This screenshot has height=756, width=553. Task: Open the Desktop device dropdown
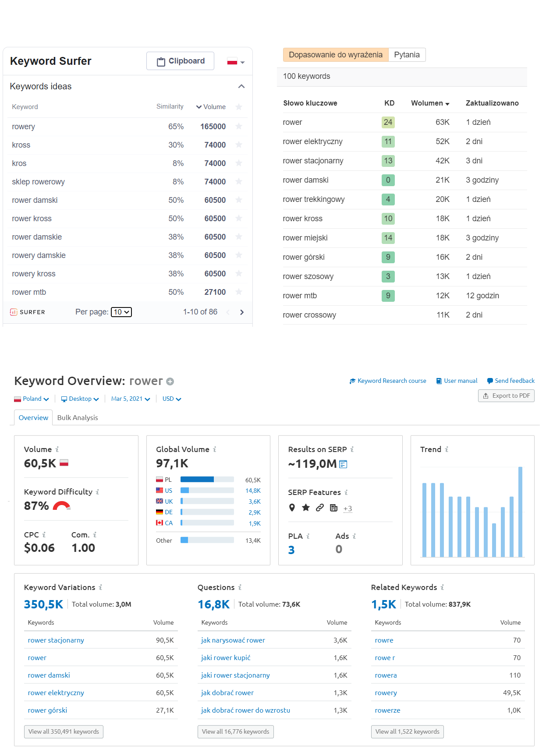(80, 399)
